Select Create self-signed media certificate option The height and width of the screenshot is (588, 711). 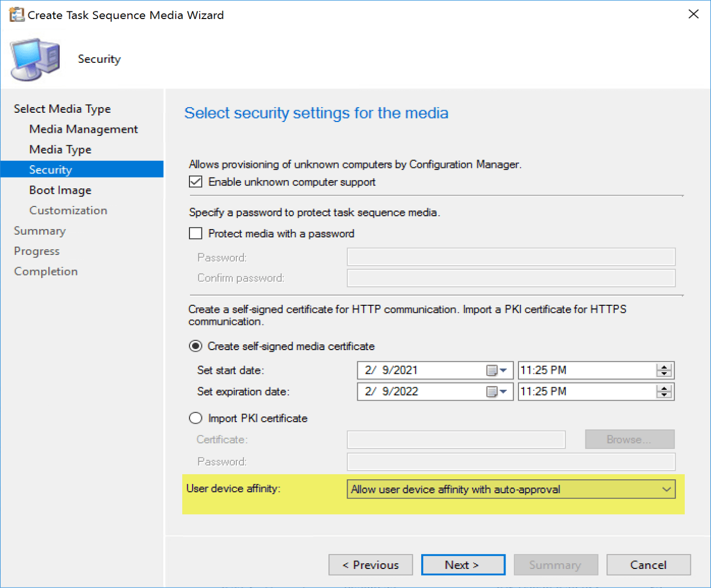pyautogui.click(x=196, y=346)
